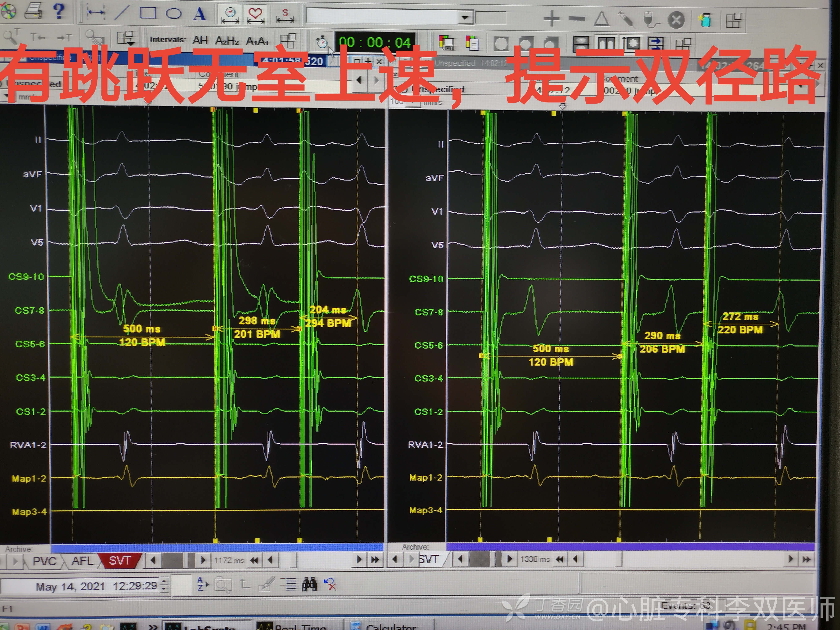Toggle the A1A1 interval measurement
Image resolution: width=840 pixels, height=630 pixels.
257,41
